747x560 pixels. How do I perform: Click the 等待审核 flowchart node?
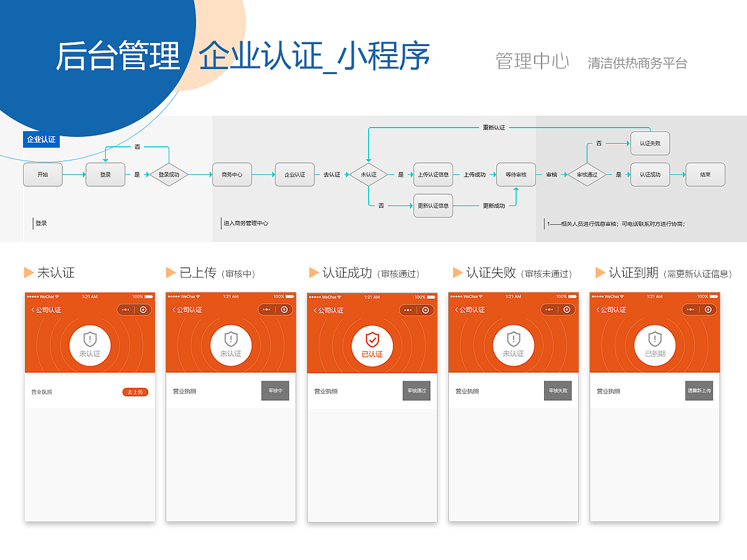(516, 175)
